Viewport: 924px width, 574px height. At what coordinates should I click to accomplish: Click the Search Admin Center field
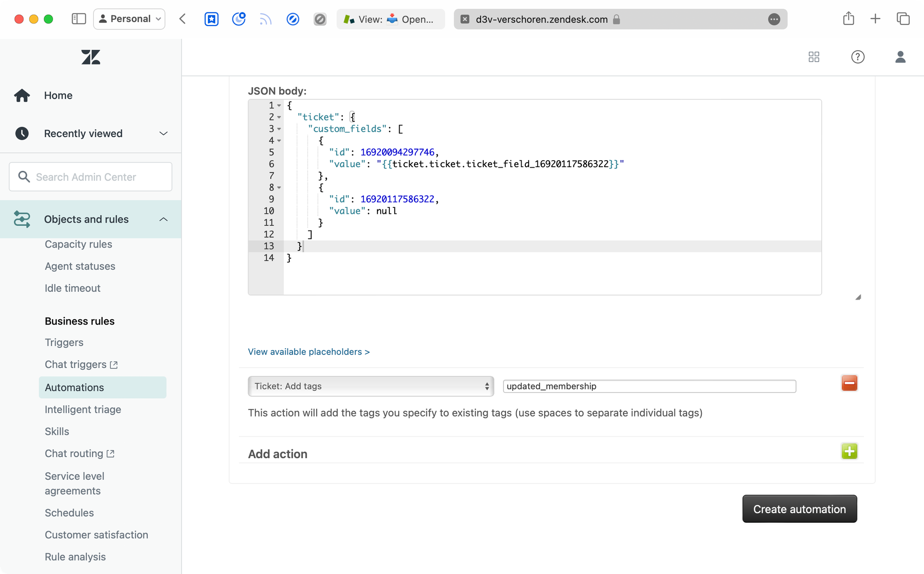pyautogui.click(x=91, y=177)
